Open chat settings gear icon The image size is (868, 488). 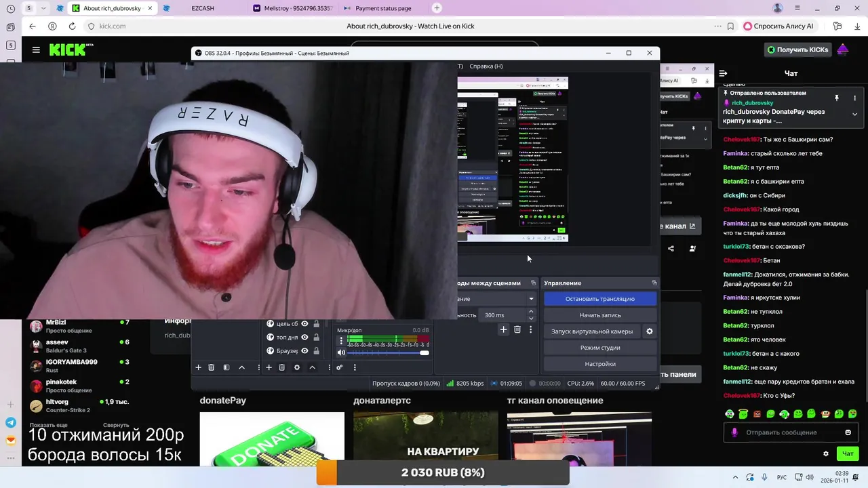(825, 453)
